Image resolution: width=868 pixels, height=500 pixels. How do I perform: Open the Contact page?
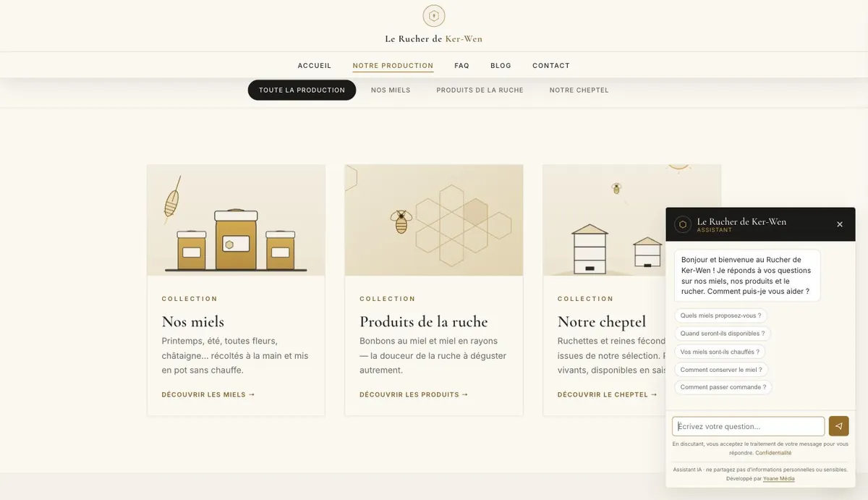tap(551, 66)
